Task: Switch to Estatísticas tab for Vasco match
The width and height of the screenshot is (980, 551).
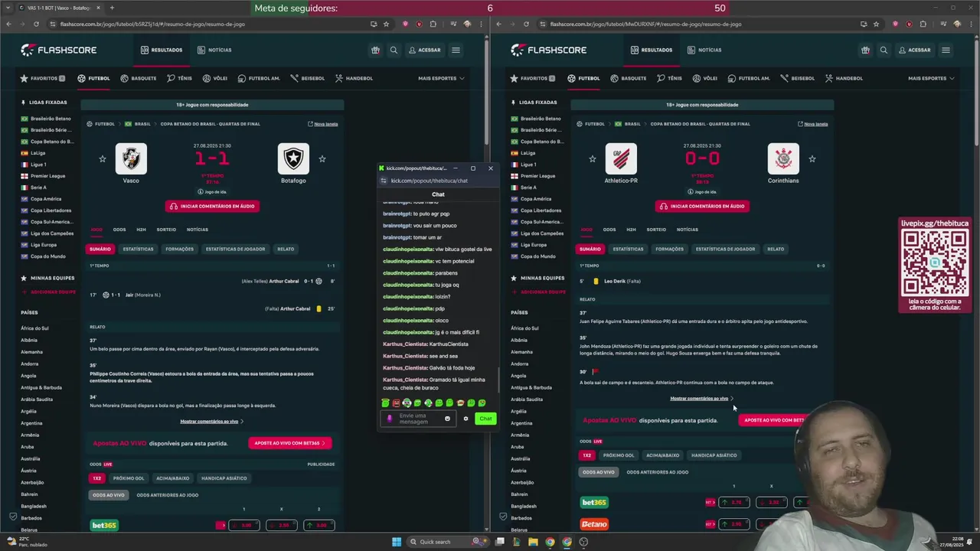Action: coord(138,249)
